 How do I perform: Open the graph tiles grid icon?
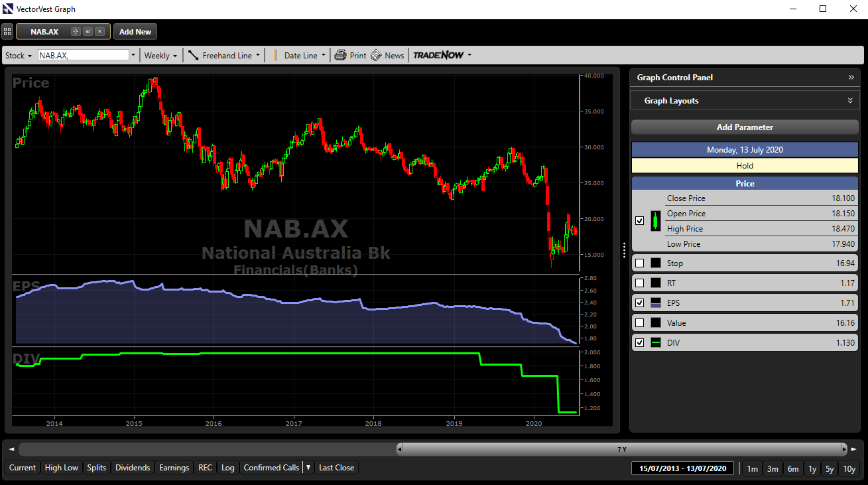(x=7, y=31)
